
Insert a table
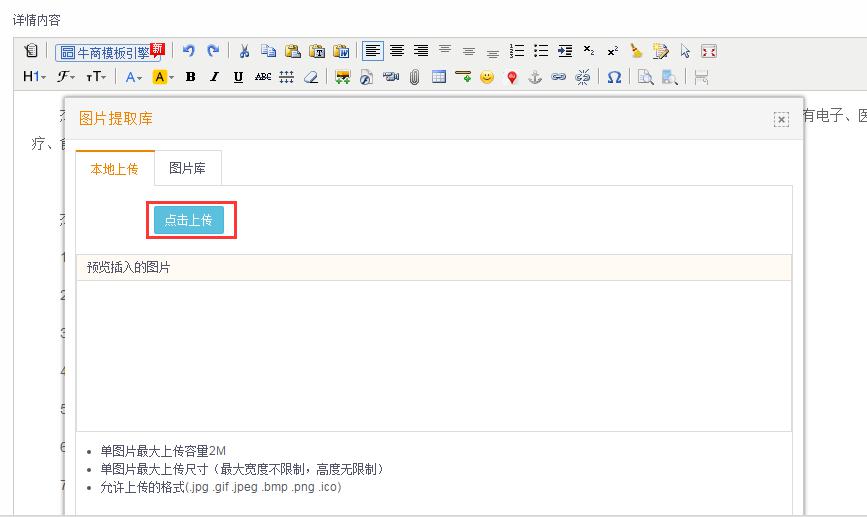point(439,77)
